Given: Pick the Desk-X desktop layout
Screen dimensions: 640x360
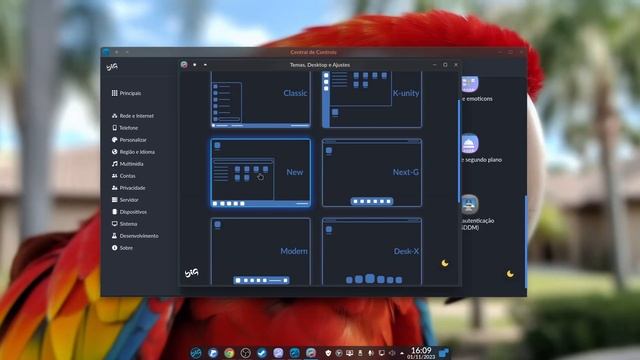Looking at the screenshot, I should pyautogui.click(x=372, y=251).
